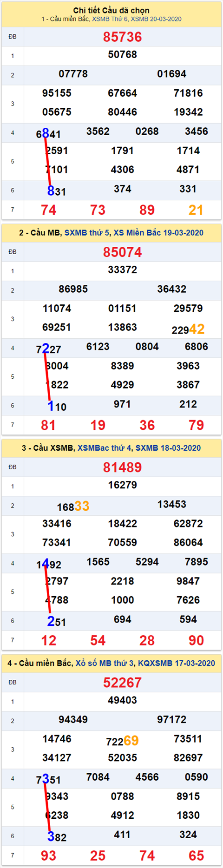The width and height of the screenshot is (223, 868).
Task: Click the number 331
Action: (188, 189)
